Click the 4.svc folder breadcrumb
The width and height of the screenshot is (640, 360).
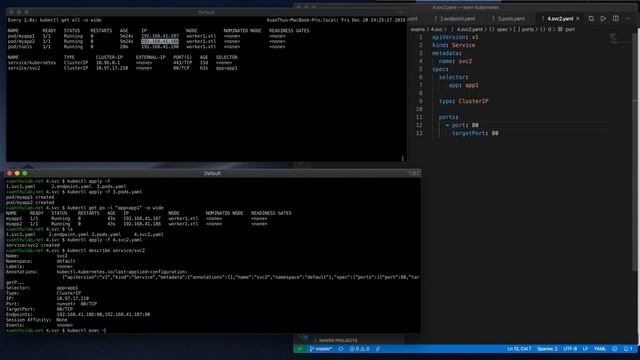[x=437, y=29]
